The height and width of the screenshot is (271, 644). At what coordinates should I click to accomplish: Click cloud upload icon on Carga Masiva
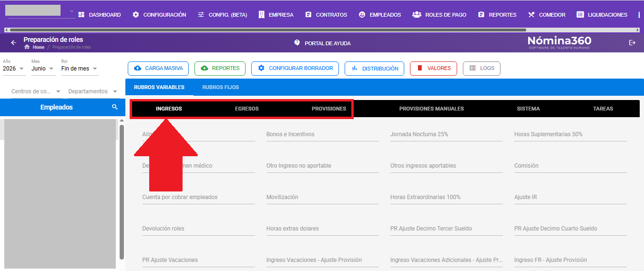[138, 68]
